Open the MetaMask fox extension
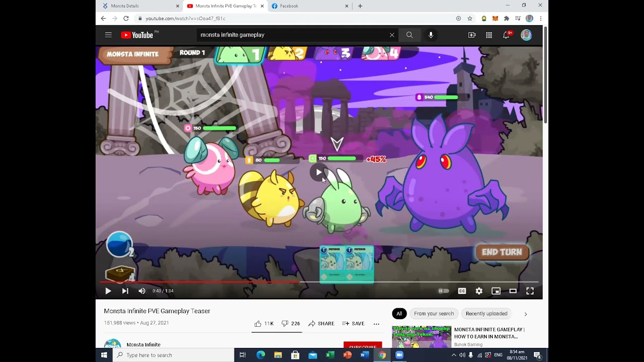The width and height of the screenshot is (644, 362). click(495, 19)
